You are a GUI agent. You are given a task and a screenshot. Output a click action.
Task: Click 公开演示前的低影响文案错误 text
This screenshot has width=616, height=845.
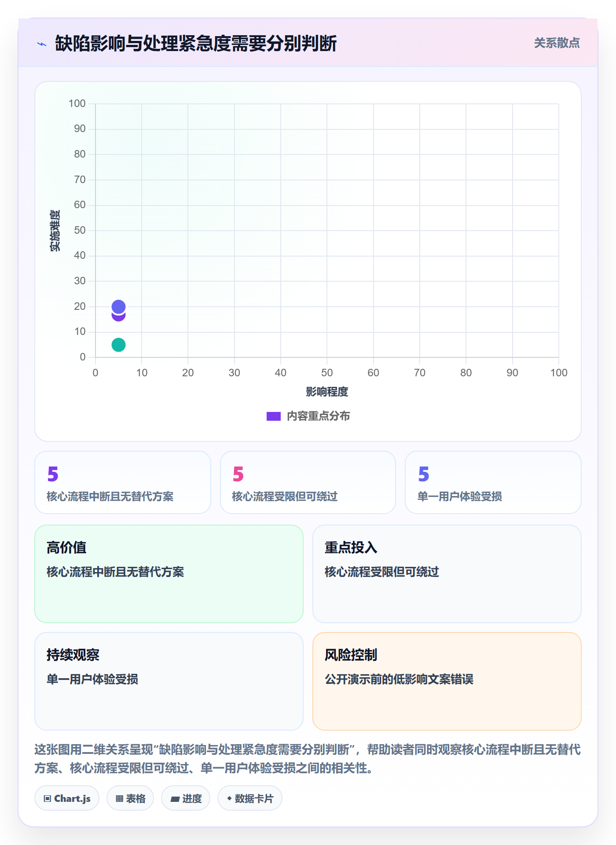pos(399,679)
